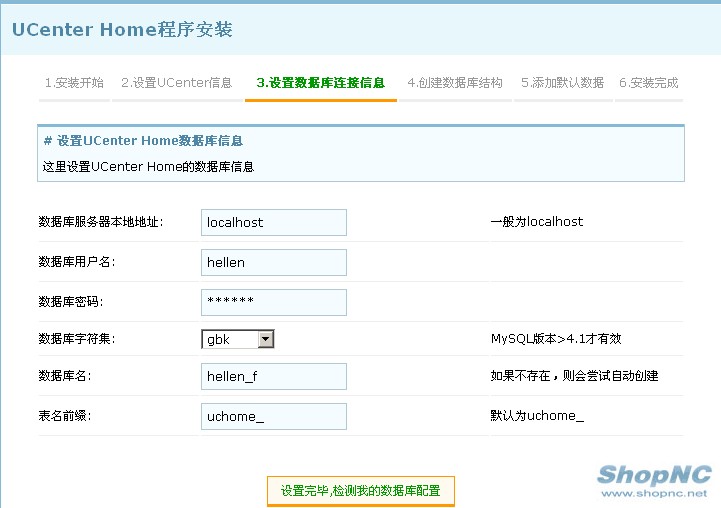The image size is (721, 508).
Task: Go to step '1.安装开始'
Action: click(x=74, y=83)
